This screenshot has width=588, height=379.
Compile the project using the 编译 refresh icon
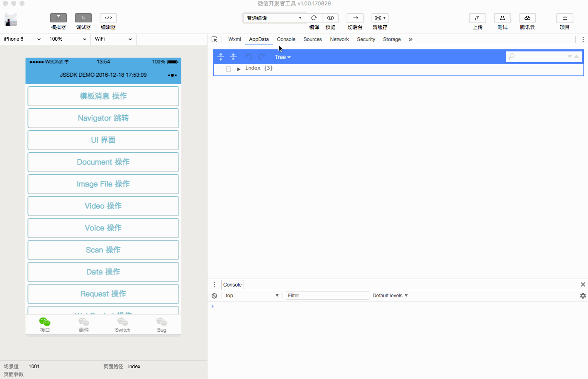(314, 18)
